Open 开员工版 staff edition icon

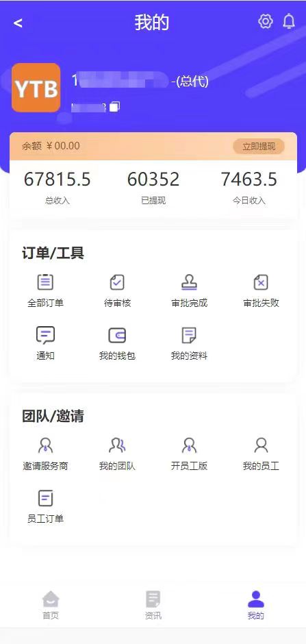tap(189, 445)
